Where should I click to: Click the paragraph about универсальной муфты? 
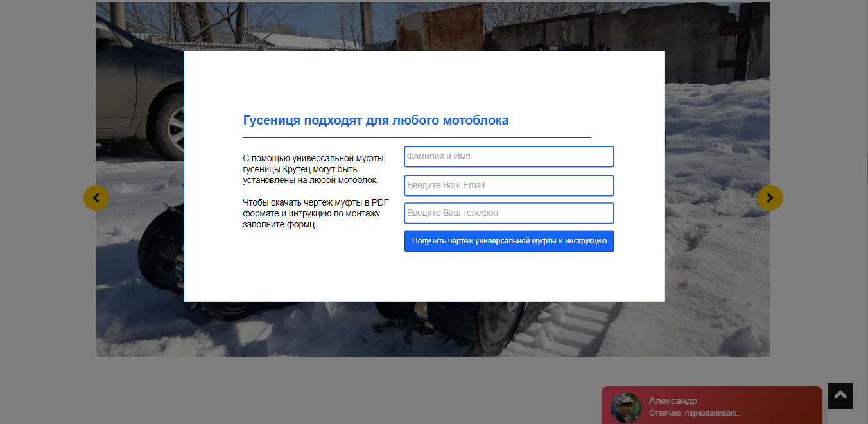pos(313,169)
